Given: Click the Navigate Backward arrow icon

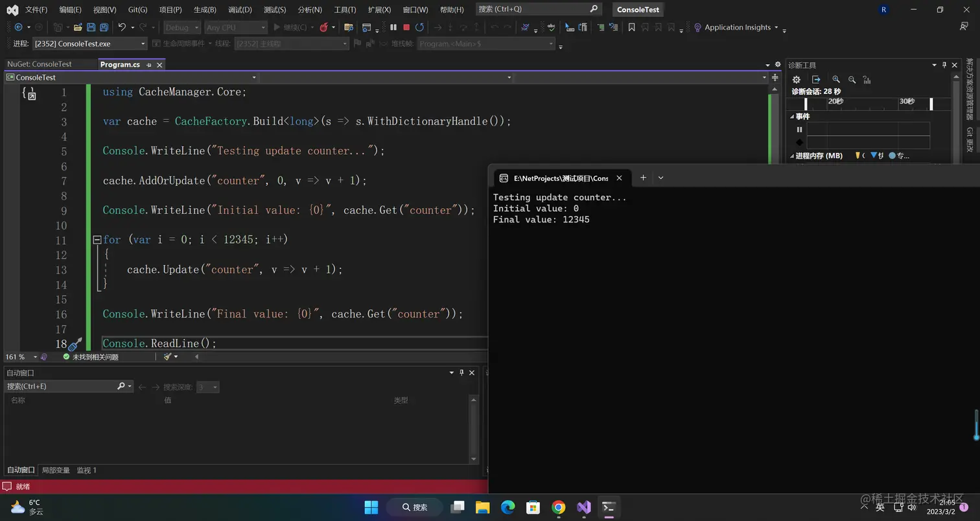Looking at the screenshot, I should click(x=18, y=27).
